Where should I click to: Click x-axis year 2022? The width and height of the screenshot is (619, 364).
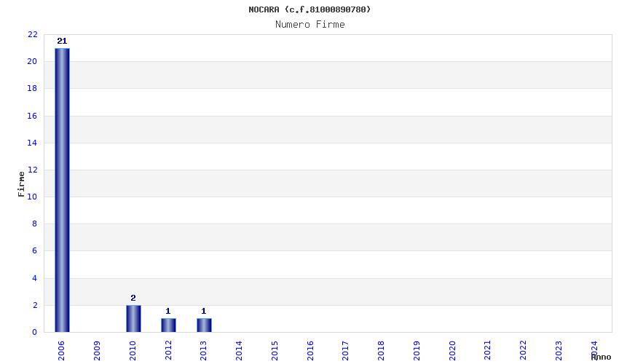[523, 351]
